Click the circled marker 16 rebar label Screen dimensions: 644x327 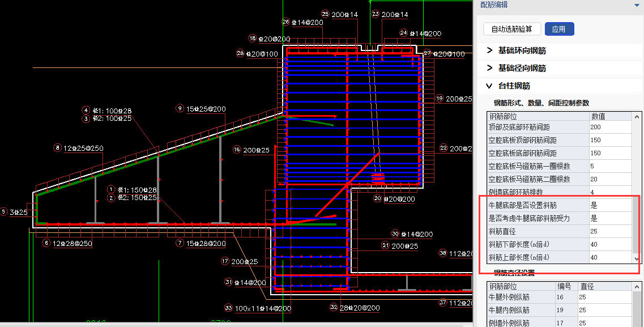tap(237, 150)
